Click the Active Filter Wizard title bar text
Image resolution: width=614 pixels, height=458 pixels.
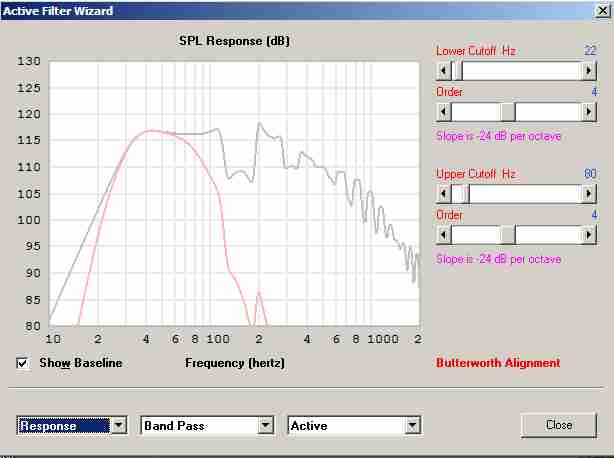[58, 11]
